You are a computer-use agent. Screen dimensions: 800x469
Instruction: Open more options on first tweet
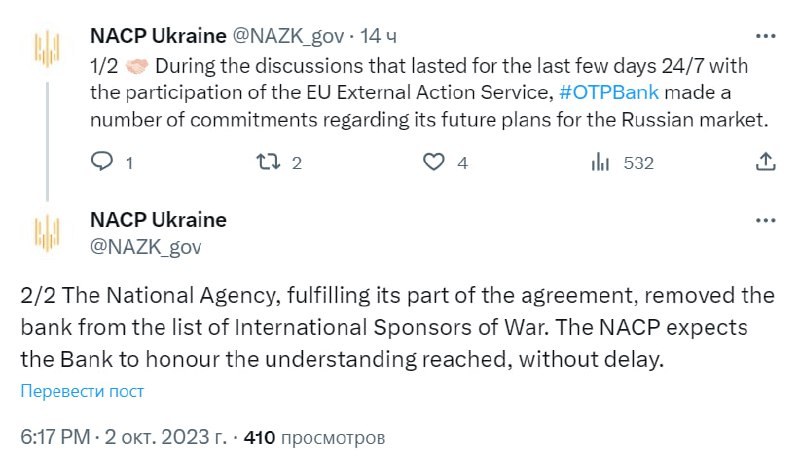click(x=765, y=36)
